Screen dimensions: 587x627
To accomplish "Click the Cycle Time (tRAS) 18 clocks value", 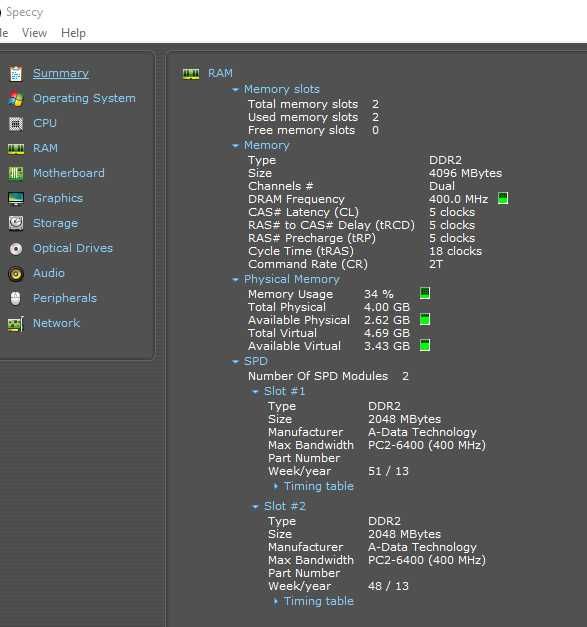I will [x=455, y=251].
